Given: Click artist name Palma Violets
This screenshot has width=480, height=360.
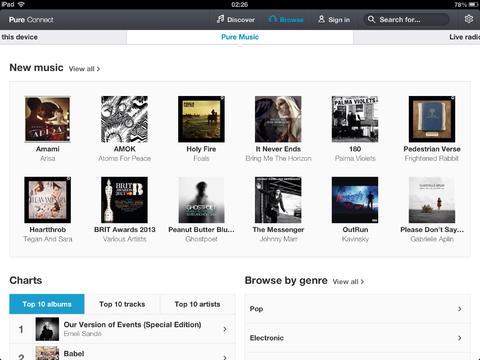Looking at the screenshot, I should point(355,158).
